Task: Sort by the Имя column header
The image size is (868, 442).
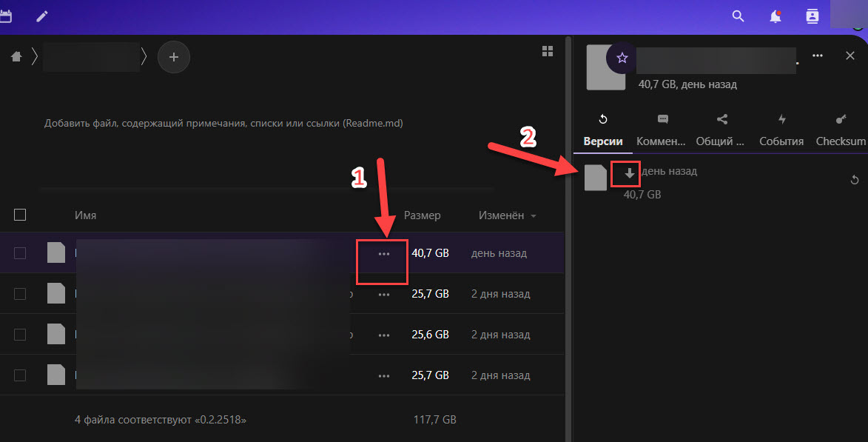Action: [85, 215]
